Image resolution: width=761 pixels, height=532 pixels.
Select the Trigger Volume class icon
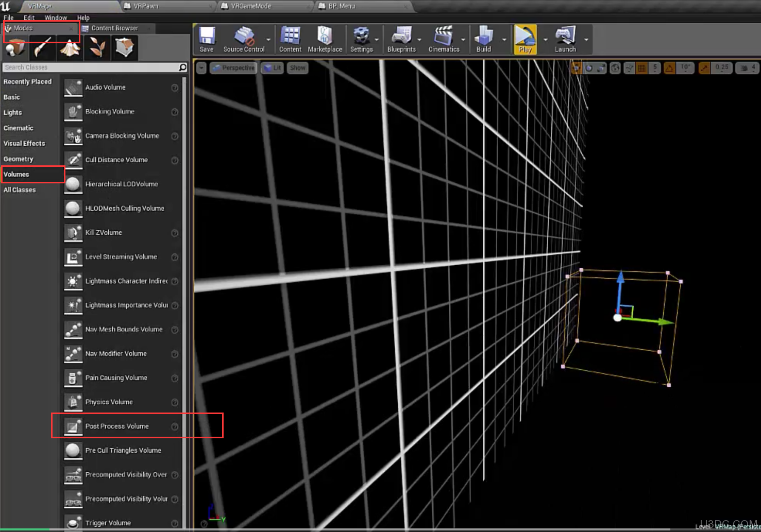coord(73,523)
